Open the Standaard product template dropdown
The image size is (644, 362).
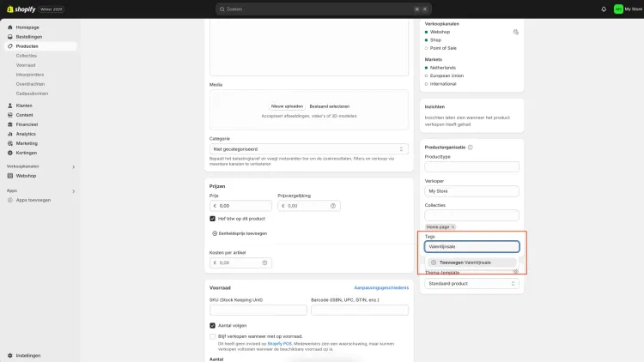tap(471, 284)
